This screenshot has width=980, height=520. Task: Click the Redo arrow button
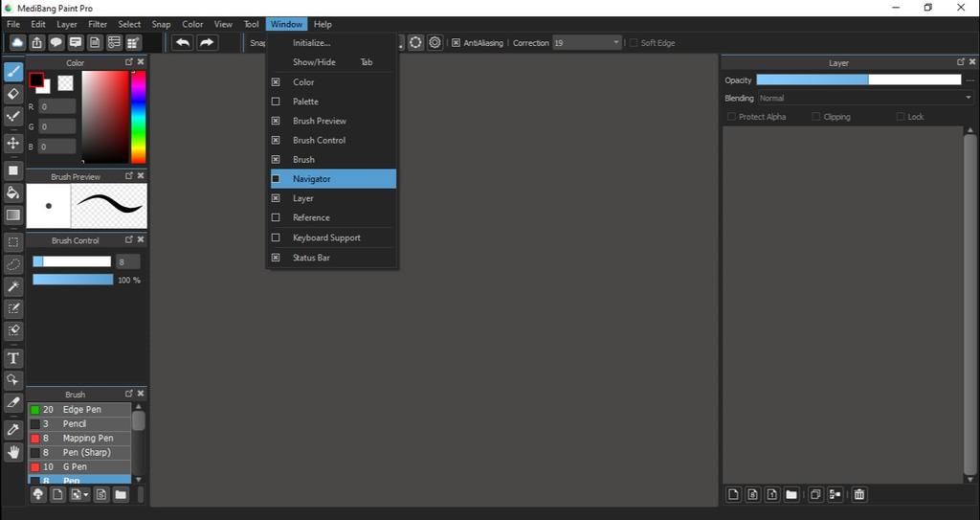207,42
